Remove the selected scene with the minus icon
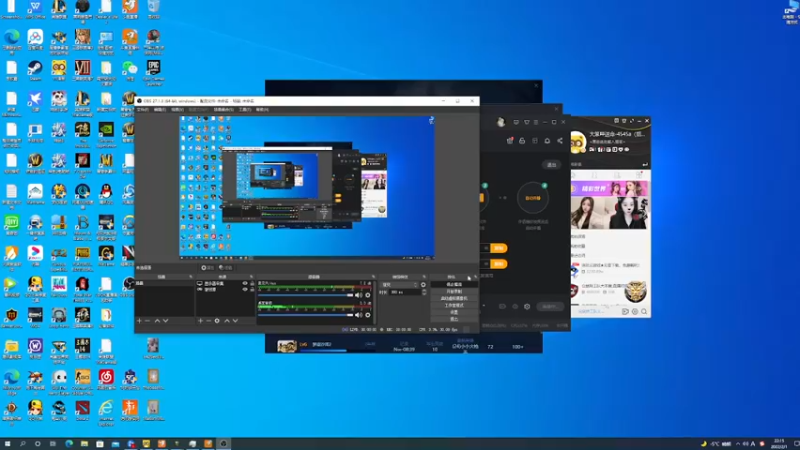This screenshot has width=800, height=450. pos(147,321)
